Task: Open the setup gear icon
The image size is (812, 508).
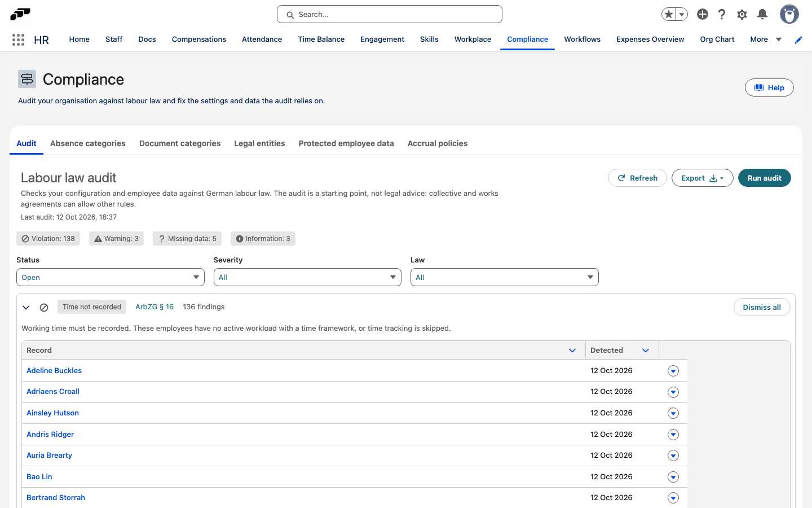Action: [742, 14]
